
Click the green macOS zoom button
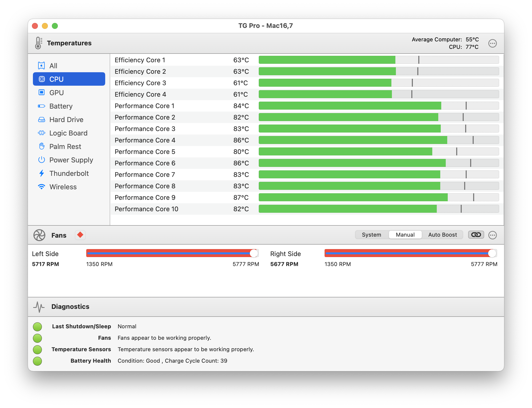55,26
